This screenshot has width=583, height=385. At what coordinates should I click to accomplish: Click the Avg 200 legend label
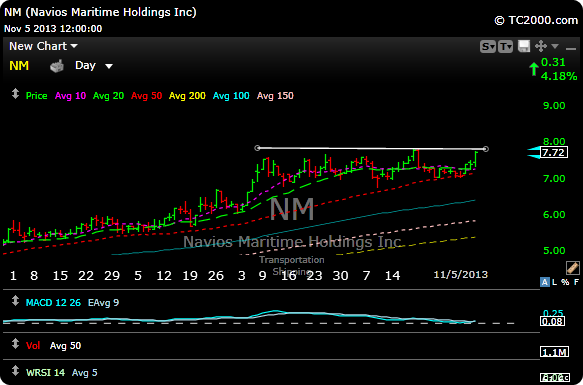click(187, 96)
